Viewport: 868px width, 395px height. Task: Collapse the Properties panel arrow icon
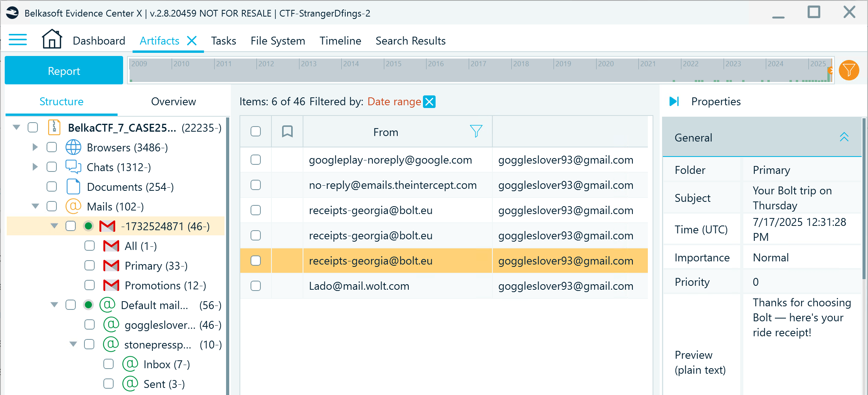point(674,101)
